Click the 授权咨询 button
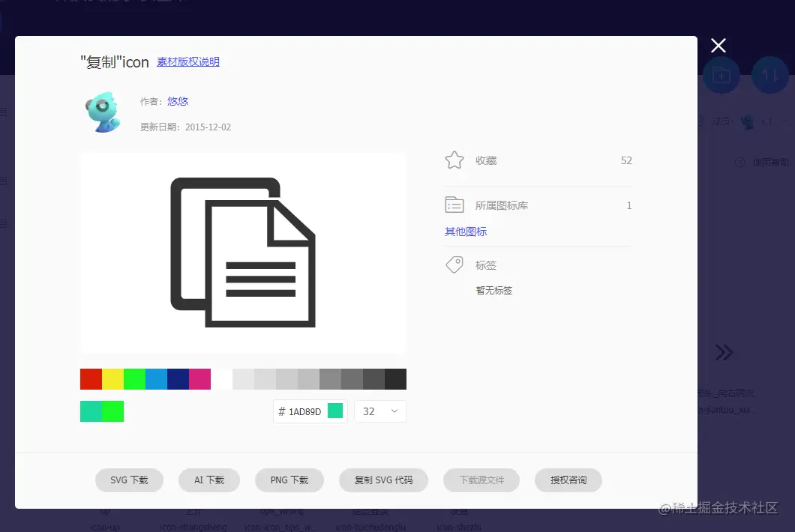 pos(568,480)
